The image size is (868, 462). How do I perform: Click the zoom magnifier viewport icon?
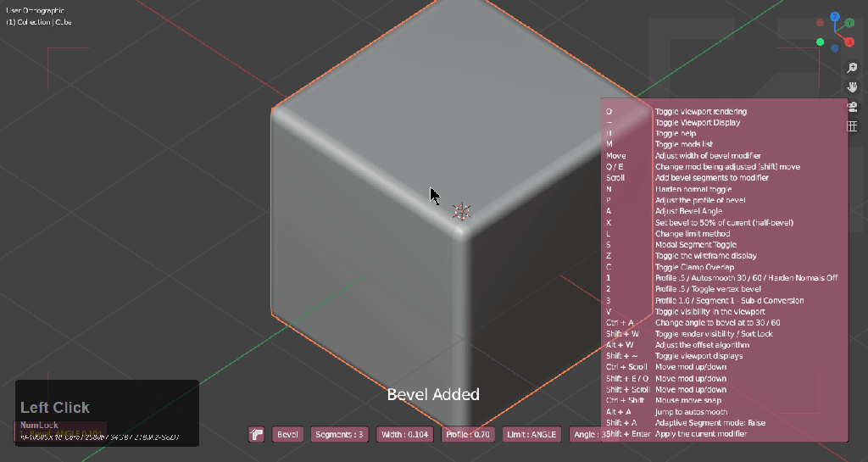(x=852, y=68)
